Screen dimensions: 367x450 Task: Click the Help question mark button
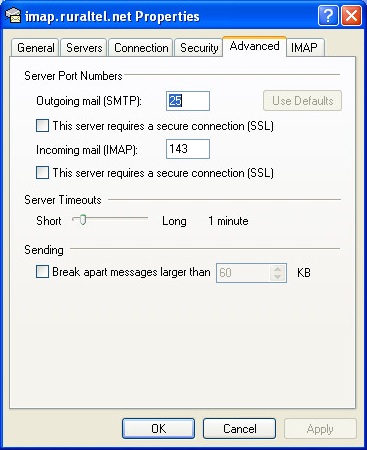[328, 15]
